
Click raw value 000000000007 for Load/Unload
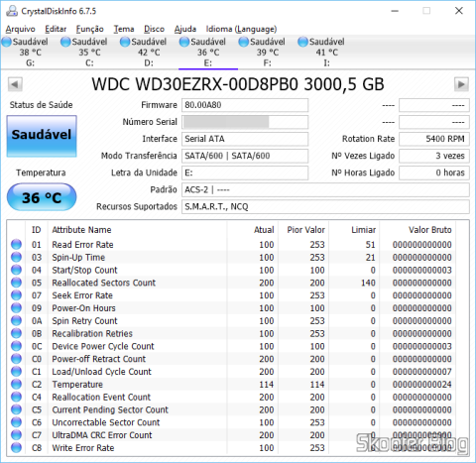click(x=422, y=372)
